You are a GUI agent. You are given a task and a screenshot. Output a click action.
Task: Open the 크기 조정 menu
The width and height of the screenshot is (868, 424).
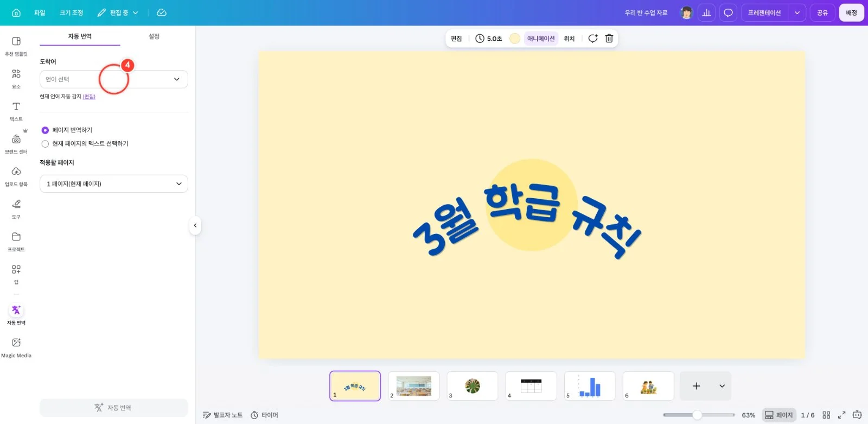(x=71, y=12)
